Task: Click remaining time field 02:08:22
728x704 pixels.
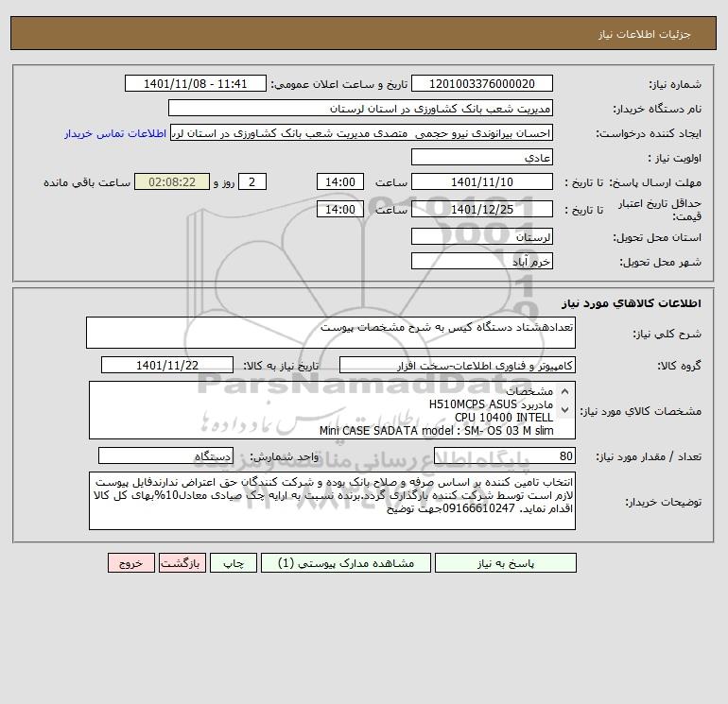Action: (x=172, y=182)
